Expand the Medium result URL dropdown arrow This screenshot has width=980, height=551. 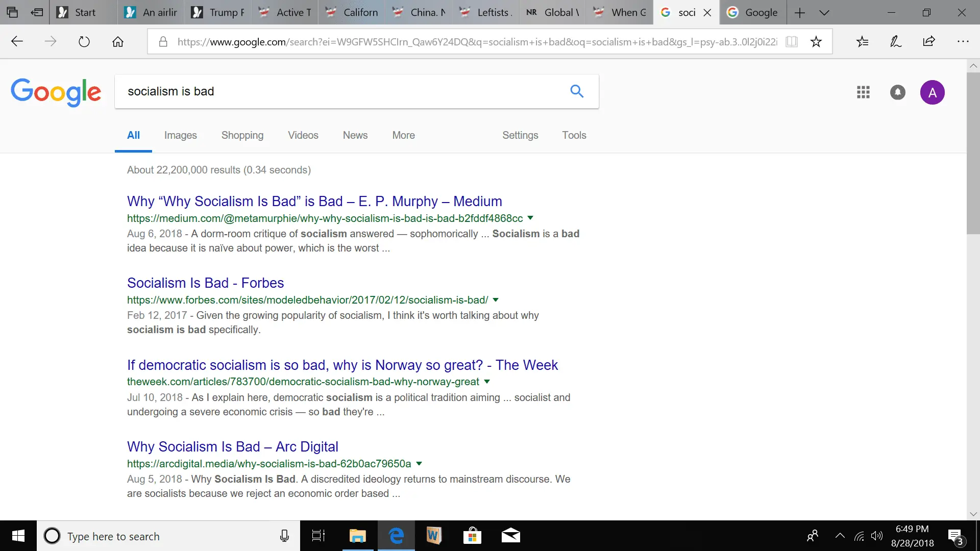tap(530, 218)
